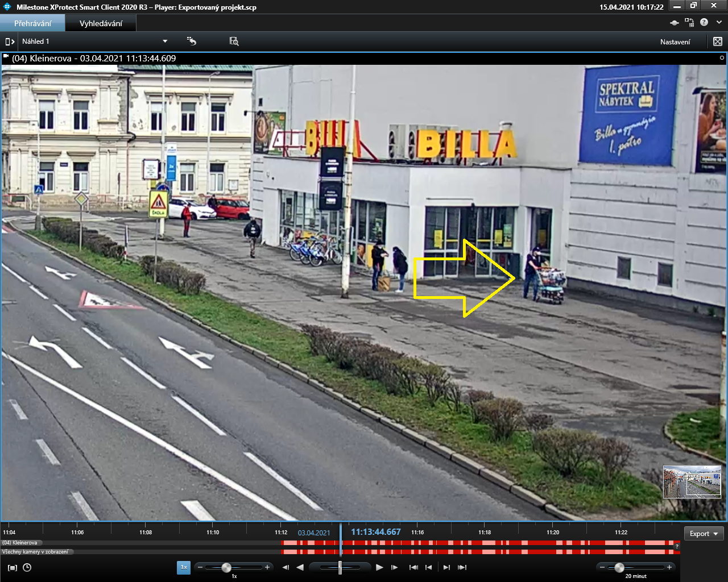Click the play forward button
Image resolution: width=728 pixels, height=582 pixels.
[x=379, y=567]
